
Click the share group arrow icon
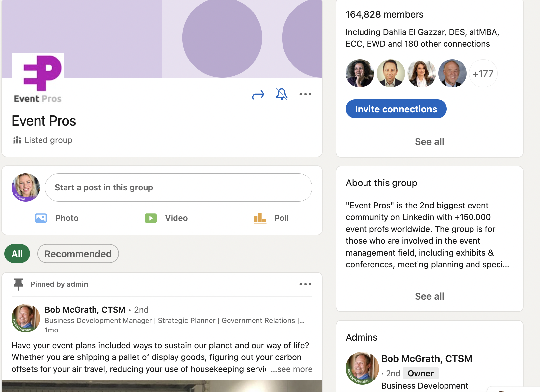pos(258,95)
